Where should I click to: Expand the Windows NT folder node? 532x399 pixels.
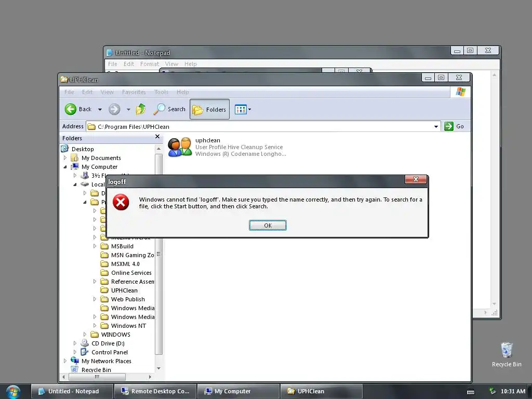(x=95, y=325)
